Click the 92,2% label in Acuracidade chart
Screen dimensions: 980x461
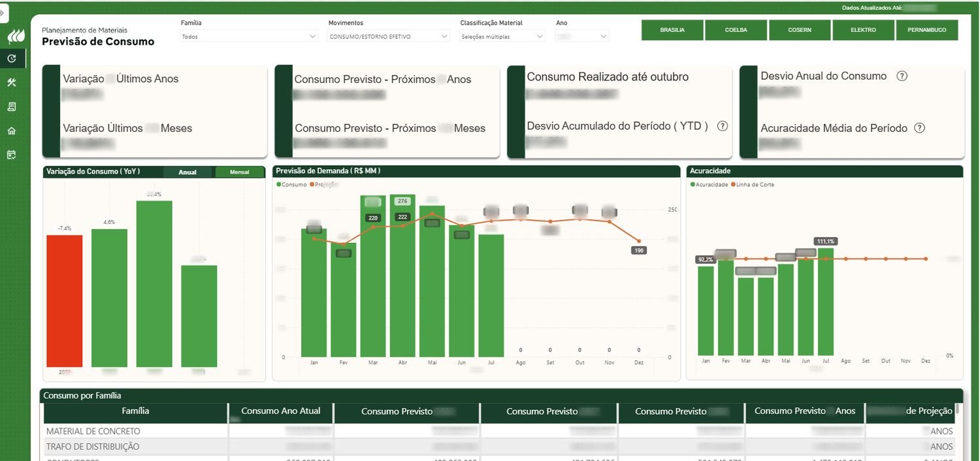click(x=706, y=259)
